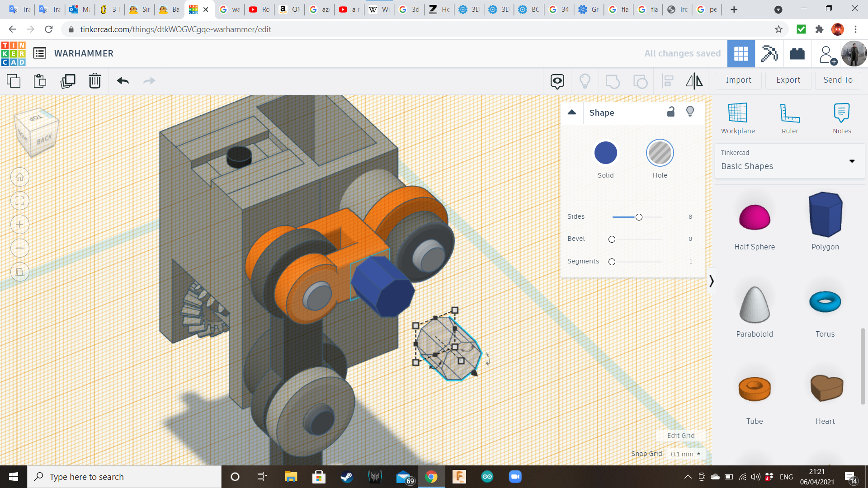Open the Snap Grid 0.1 mm dropdown
Viewport: 868px width, 488px height.
click(685, 454)
